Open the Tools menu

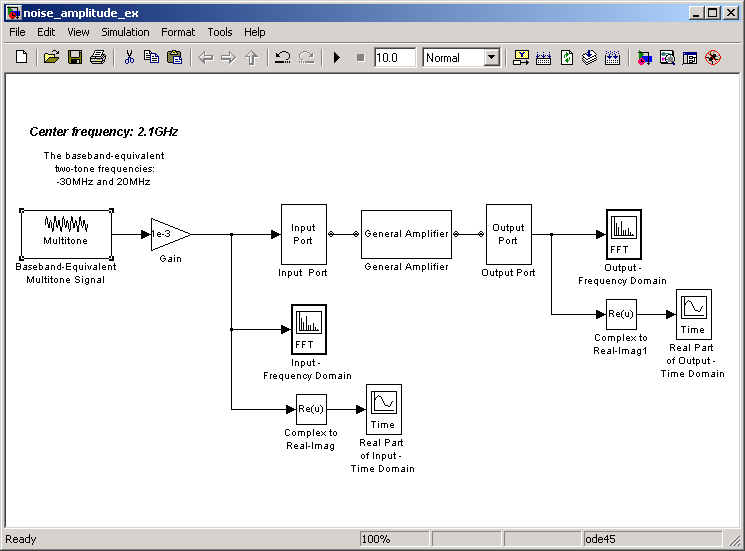click(x=220, y=32)
